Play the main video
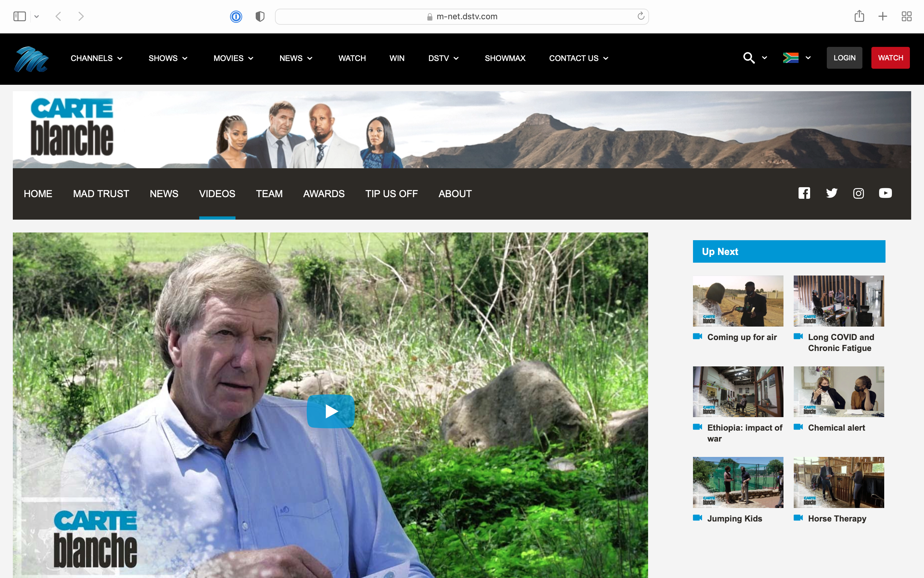This screenshot has height=578, width=924. click(x=331, y=411)
